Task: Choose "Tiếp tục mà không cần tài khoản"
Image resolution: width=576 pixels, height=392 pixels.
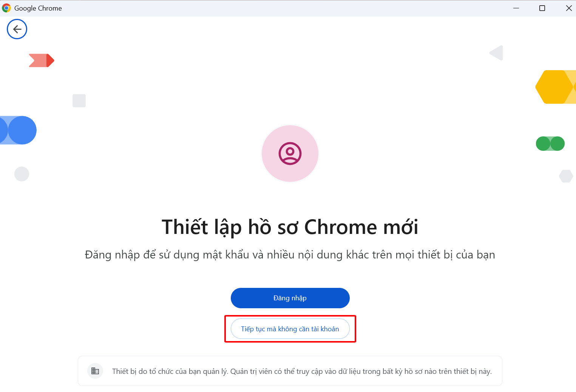Action: (290, 329)
